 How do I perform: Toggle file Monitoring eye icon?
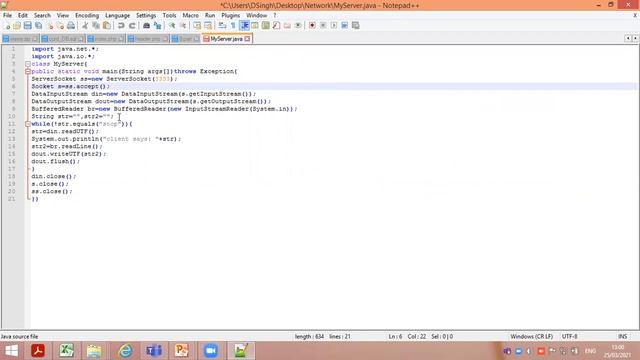298,25
